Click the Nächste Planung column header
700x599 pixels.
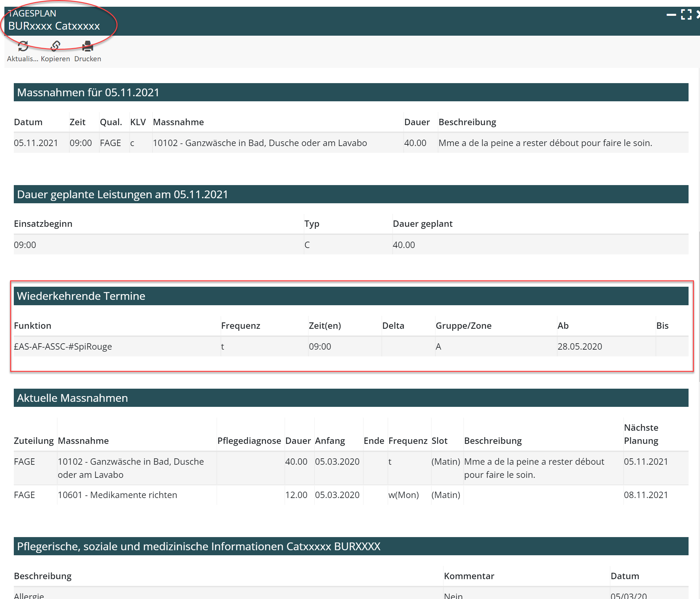point(641,434)
